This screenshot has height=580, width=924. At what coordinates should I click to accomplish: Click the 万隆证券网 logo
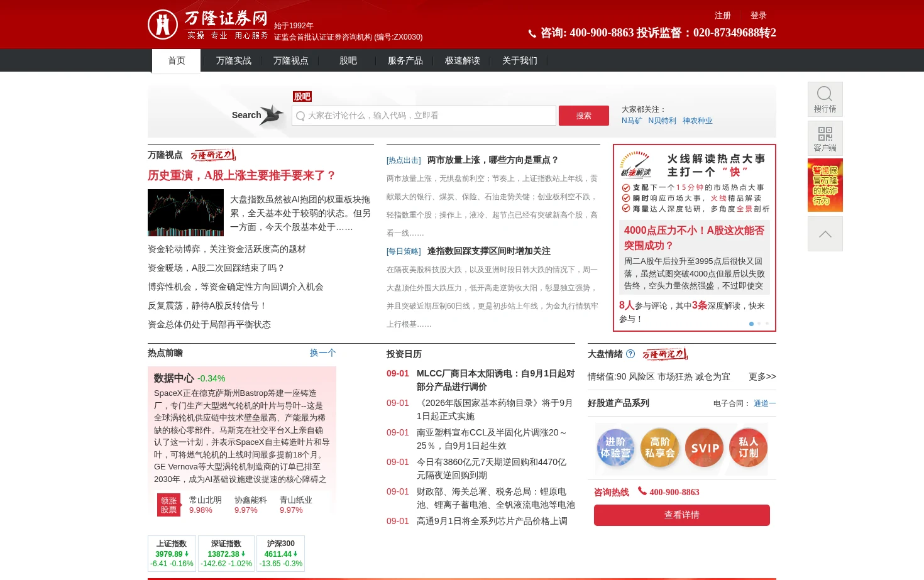coord(207,25)
